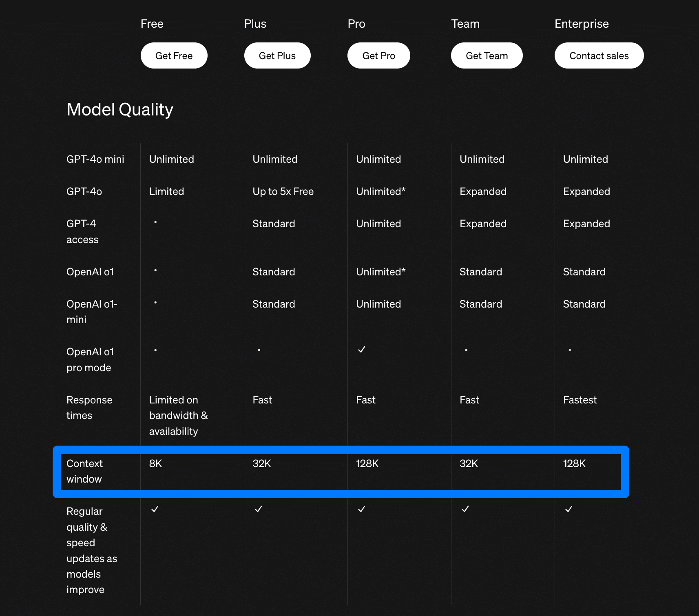Click the Get Team button
Viewport: 699px width, 616px height.
tap(487, 55)
